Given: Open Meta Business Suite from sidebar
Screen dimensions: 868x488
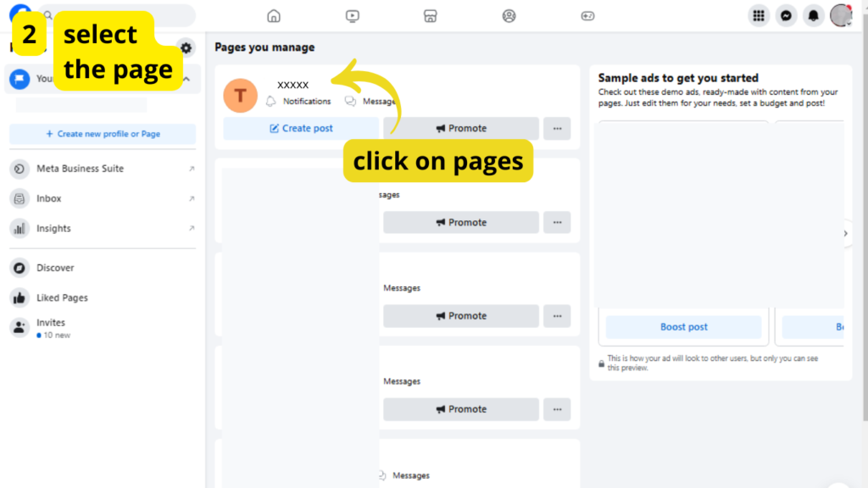Looking at the screenshot, I should 80,169.
